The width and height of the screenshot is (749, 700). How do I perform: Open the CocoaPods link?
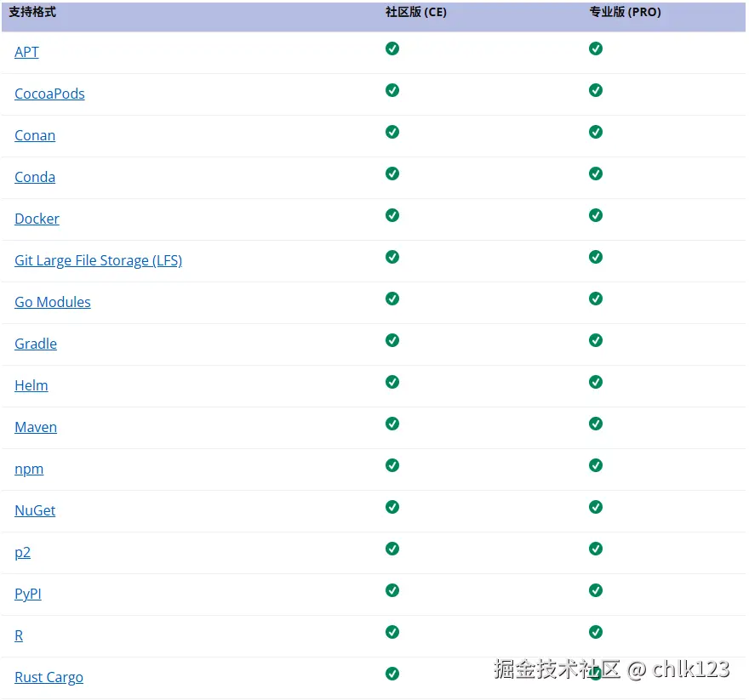click(49, 94)
